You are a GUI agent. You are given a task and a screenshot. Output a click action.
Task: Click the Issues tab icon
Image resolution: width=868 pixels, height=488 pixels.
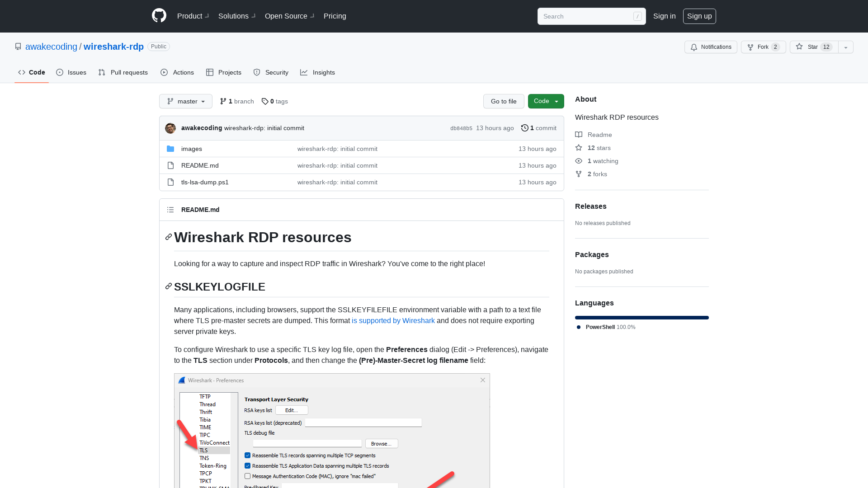click(x=60, y=72)
